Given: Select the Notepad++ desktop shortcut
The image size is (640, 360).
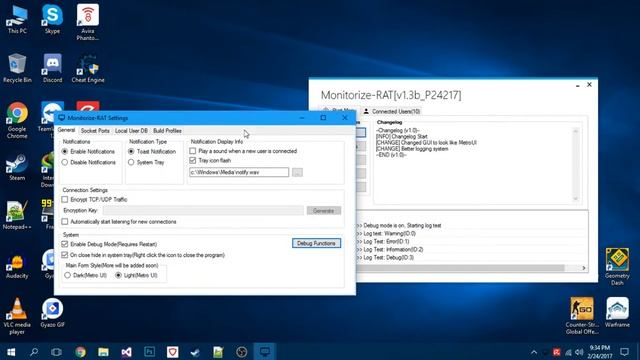Looking at the screenshot, I should 17,215.
